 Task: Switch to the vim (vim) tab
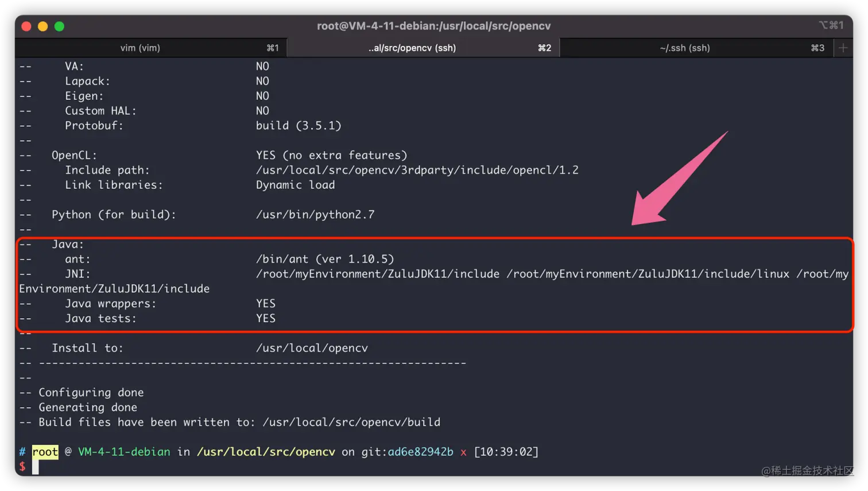(151, 48)
